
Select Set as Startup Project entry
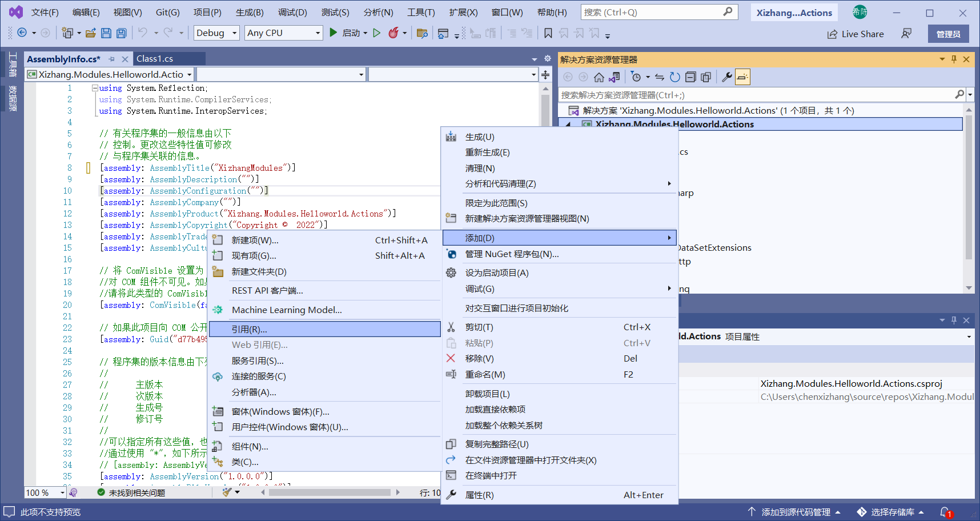(x=560, y=273)
